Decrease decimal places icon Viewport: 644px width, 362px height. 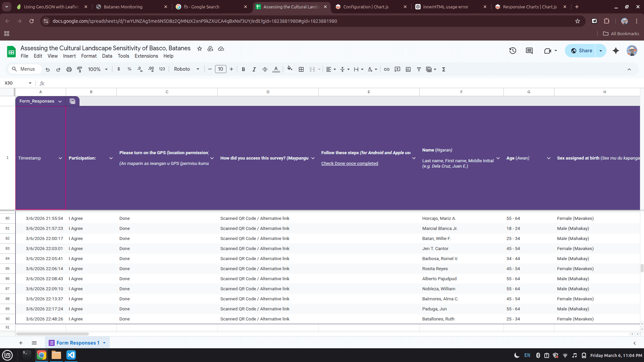click(140, 69)
